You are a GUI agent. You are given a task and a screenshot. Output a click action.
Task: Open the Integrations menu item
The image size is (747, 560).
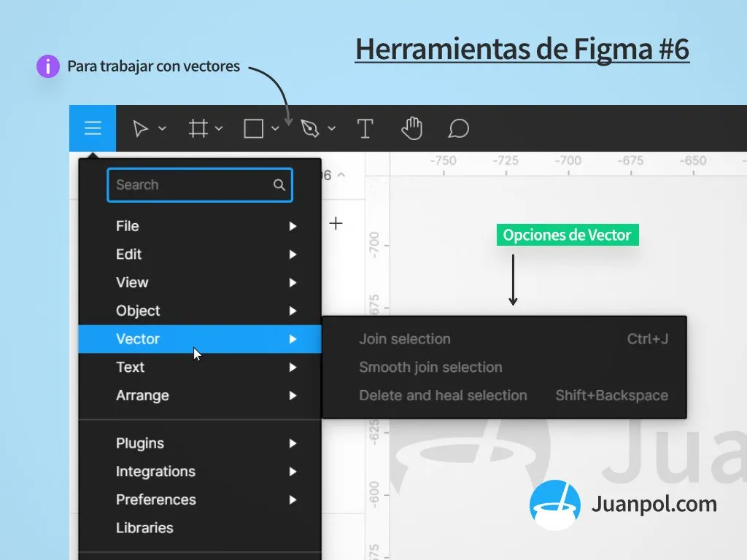click(200, 472)
